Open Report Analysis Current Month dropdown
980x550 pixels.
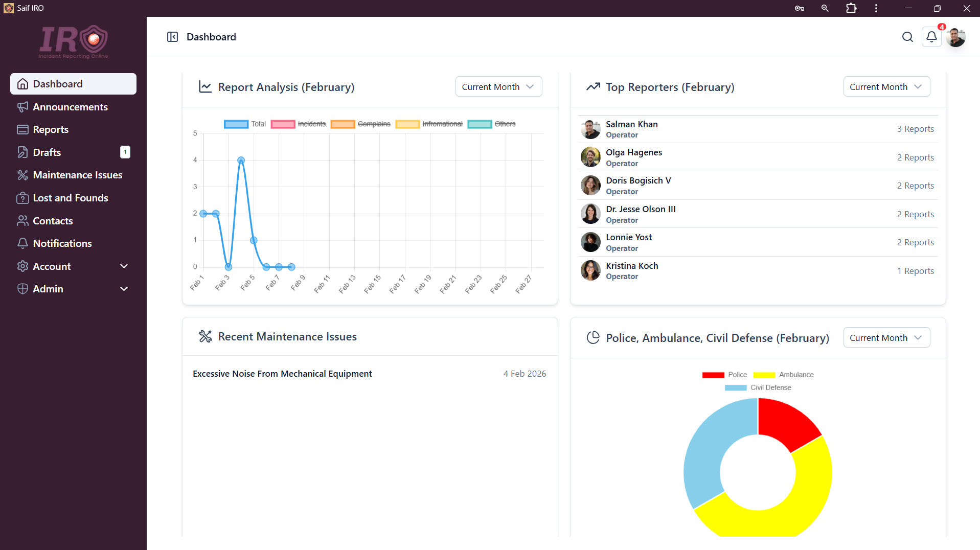click(x=498, y=87)
